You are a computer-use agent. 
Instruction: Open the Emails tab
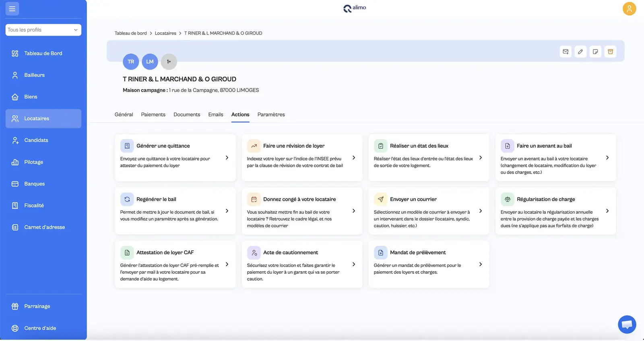[x=216, y=114]
